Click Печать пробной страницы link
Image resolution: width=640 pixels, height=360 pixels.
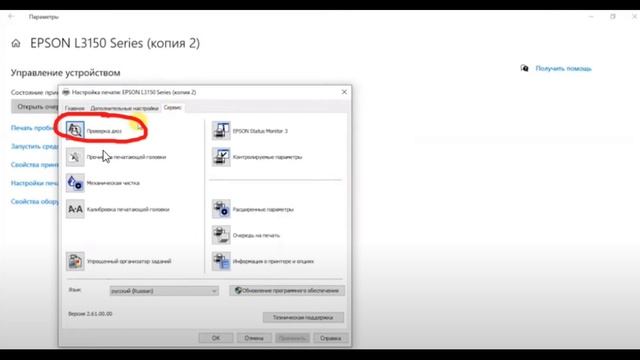(x=35, y=128)
